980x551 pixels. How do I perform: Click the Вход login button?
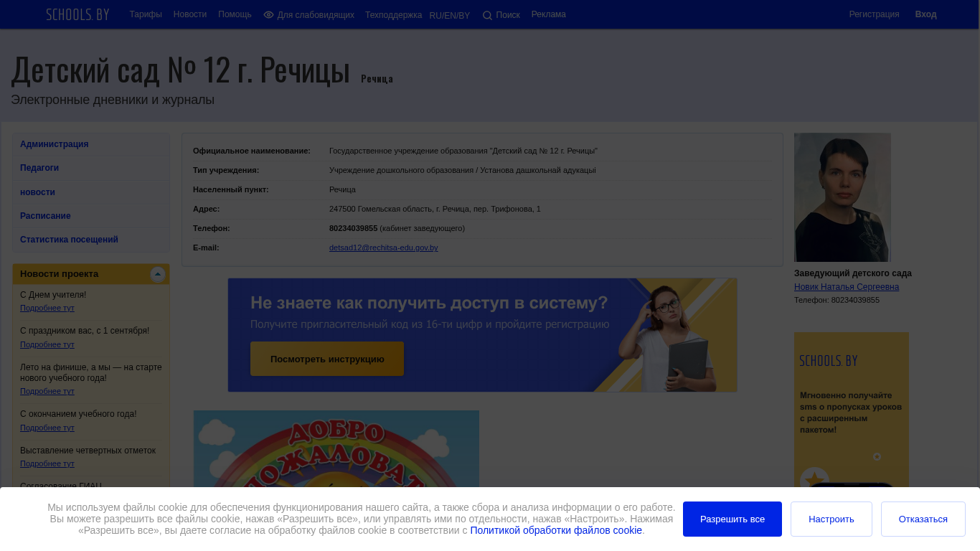925,14
